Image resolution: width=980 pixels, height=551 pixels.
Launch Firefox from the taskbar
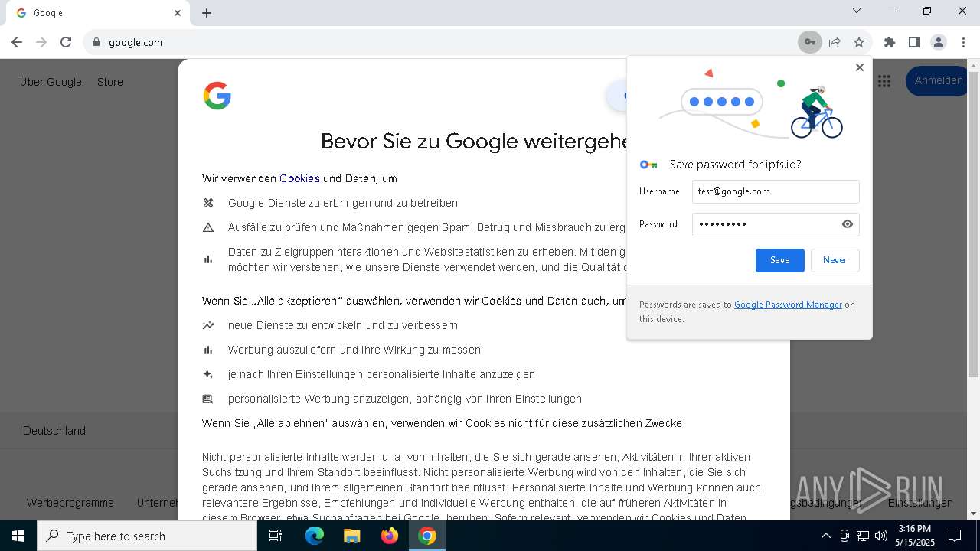pos(390,536)
